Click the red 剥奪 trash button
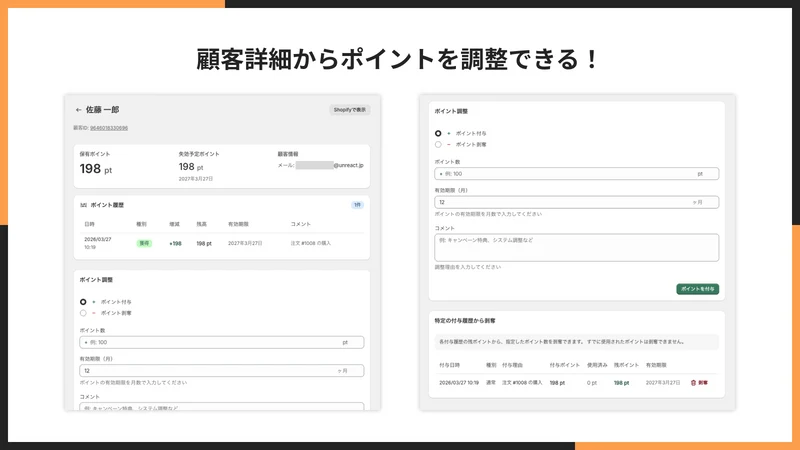Screen dimensions: 800x450 point(699,383)
